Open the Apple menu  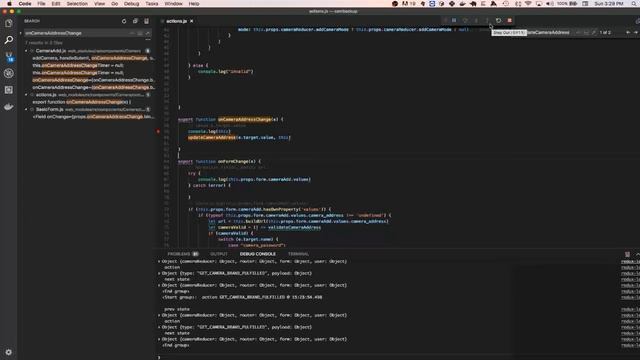click(x=9, y=4)
